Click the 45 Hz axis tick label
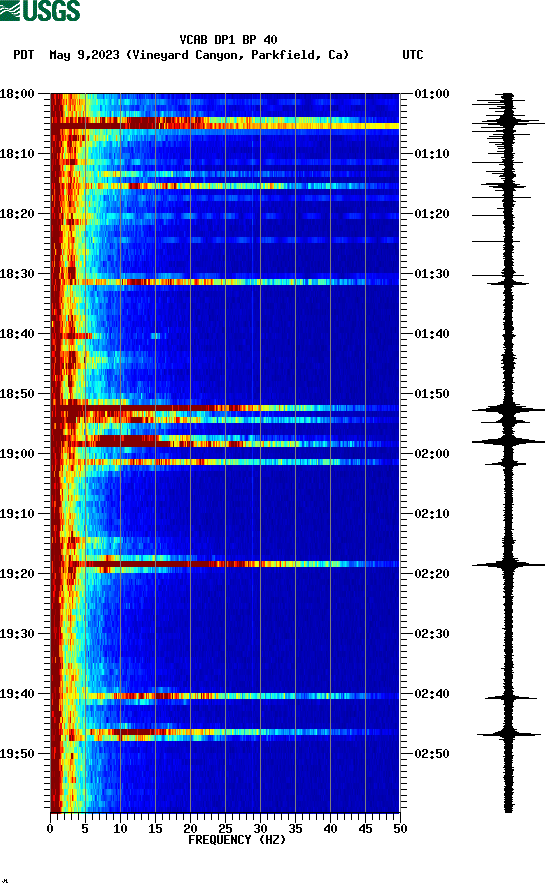This screenshot has height=892, width=552. [365, 829]
